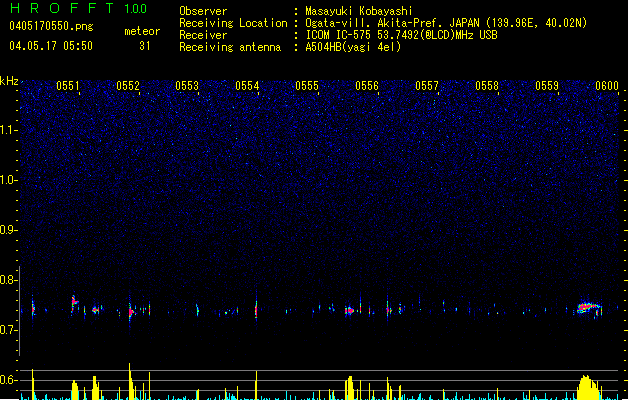Click the 0600 time marker
This screenshot has height=400, width=629.
tap(607, 86)
